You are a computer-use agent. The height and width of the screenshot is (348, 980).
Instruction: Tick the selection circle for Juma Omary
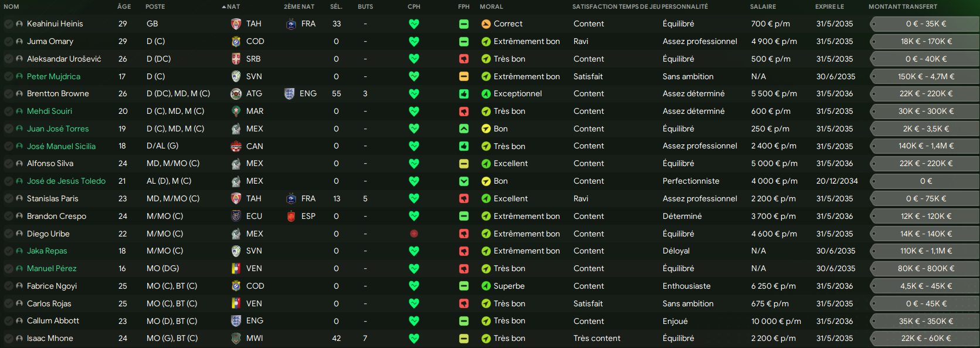(8, 42)
